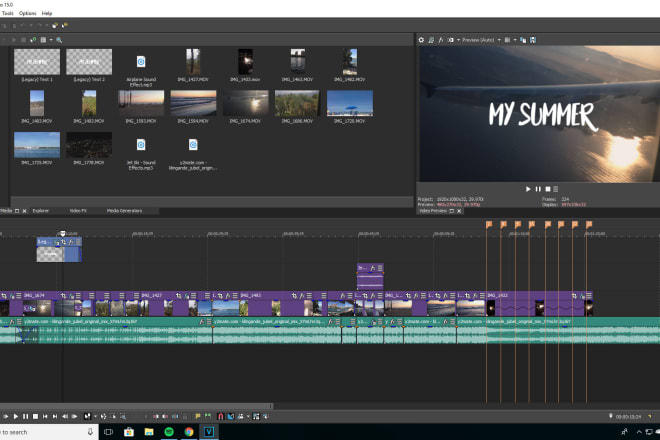Click the first orange timeline marker flag
Screen dimensions: 660x440
489,224
